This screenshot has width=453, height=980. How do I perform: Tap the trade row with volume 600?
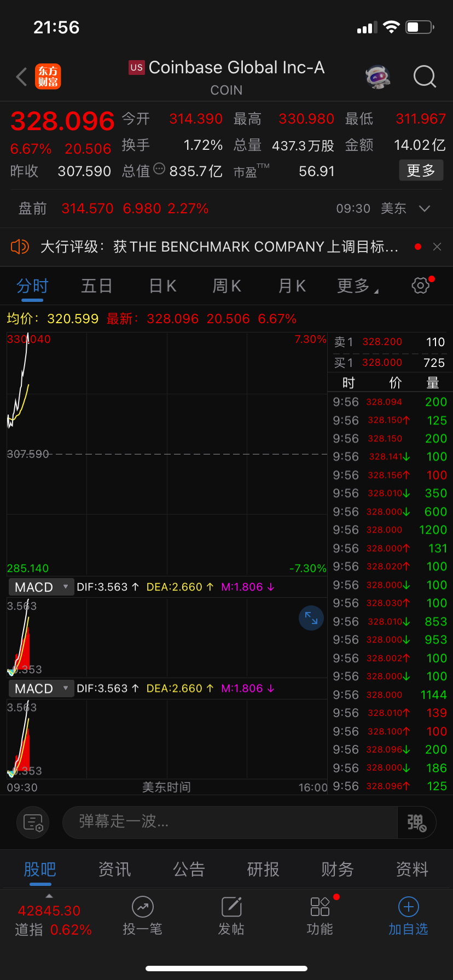pyautogui.click(x=390, y=512)
